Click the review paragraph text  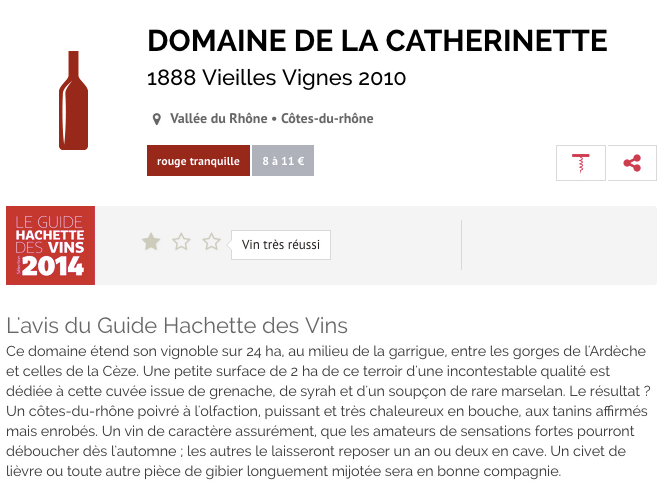(328, 411)
